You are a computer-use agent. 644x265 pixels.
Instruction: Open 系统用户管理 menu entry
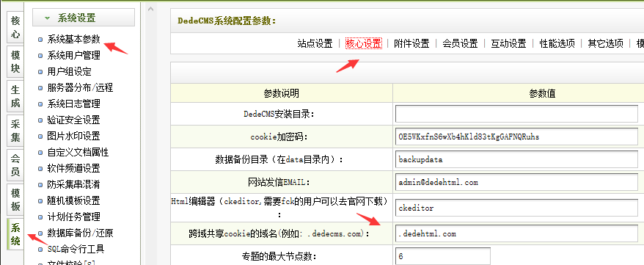point(73,56)
